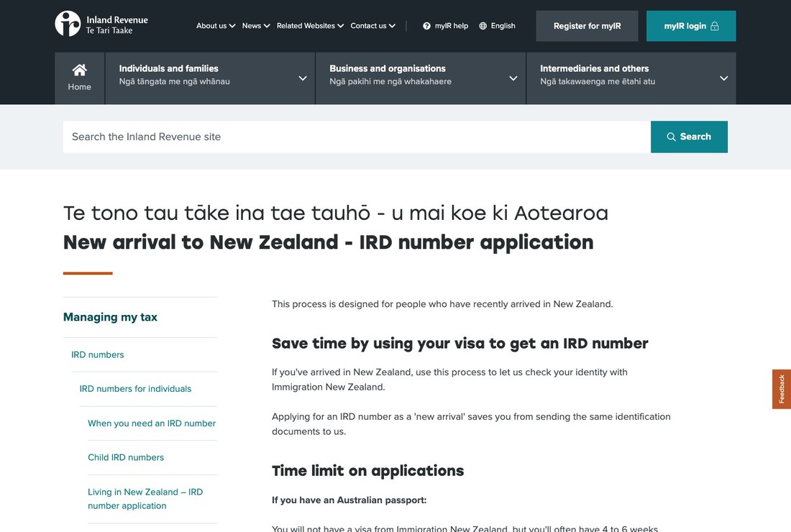The width and height of the screenshot is (791, 532).
Task: Open IRD numbers for individuals link
Action: coord(135,389)
